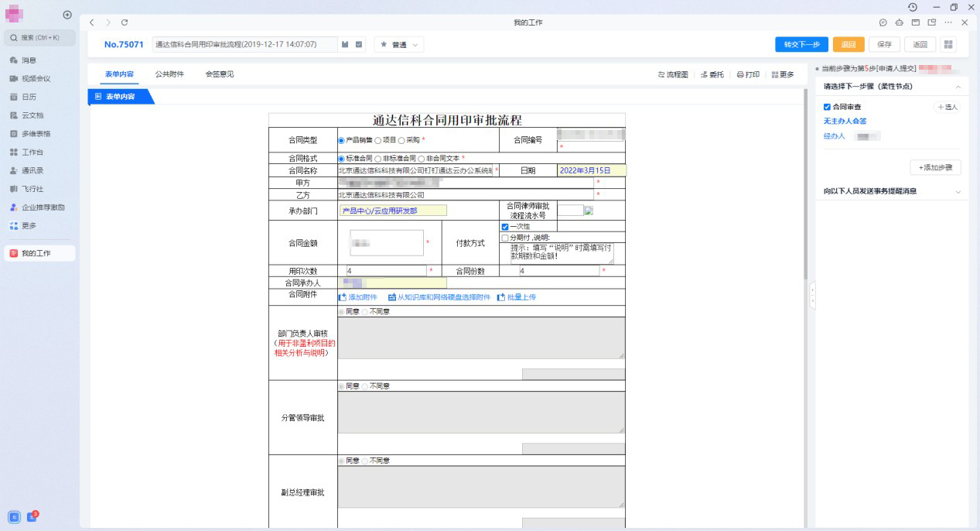
Task: Click 打印 to print the form
Action: pyautogui.click(x=748, y=74)
